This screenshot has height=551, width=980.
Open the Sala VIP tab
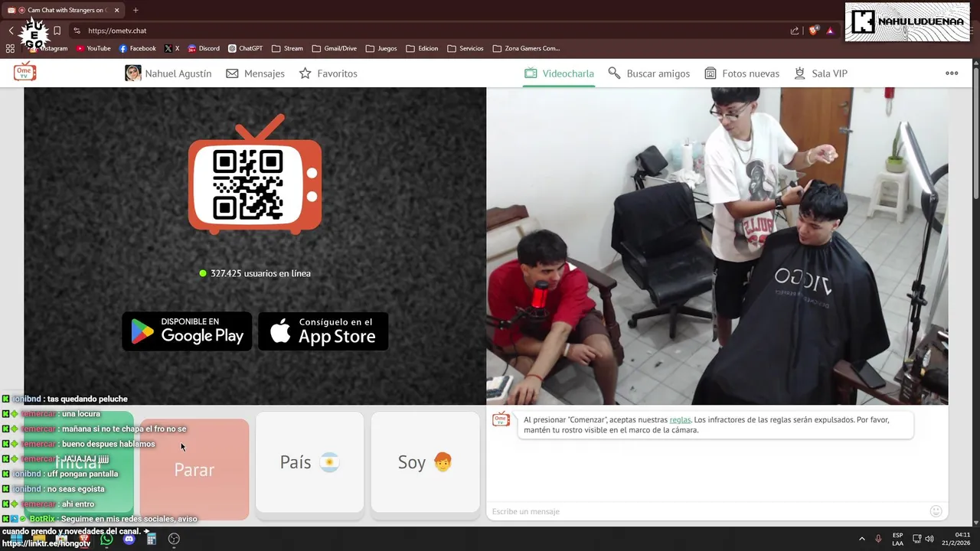click(820, 73)
